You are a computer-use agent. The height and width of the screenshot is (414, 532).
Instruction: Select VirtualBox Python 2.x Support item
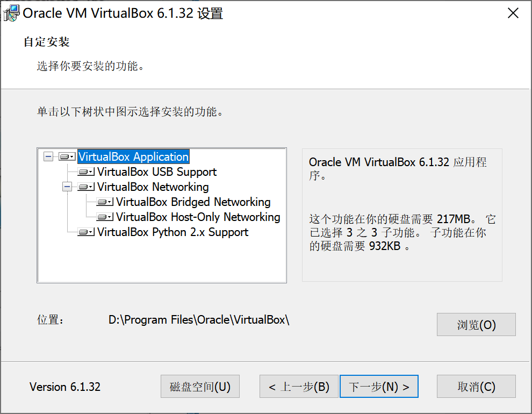tap(172, 232)
